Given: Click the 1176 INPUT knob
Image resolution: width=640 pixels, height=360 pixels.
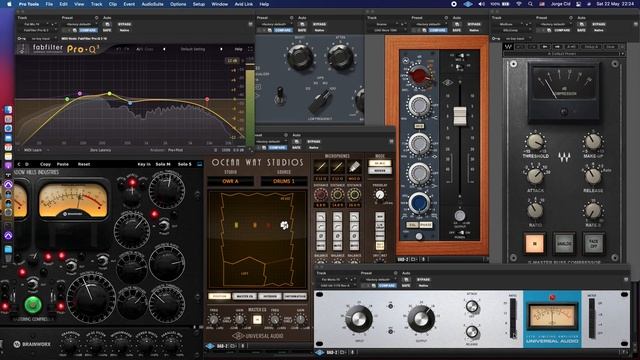Looking at the screenshot, I should (359, 319).
